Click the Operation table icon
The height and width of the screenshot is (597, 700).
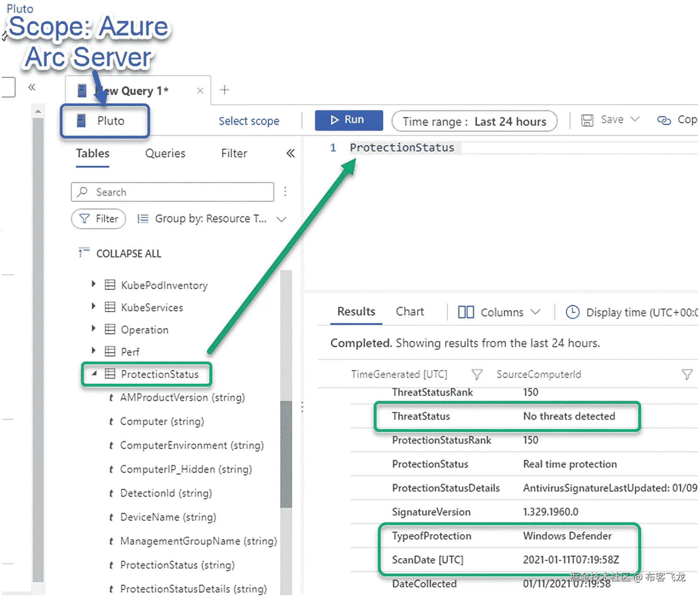110,329
